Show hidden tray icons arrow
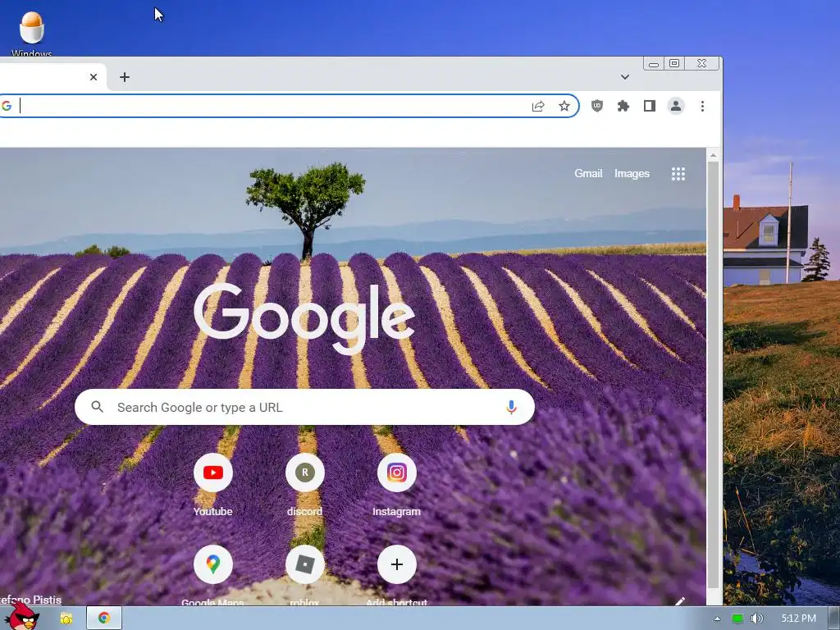 coord(717,619)
